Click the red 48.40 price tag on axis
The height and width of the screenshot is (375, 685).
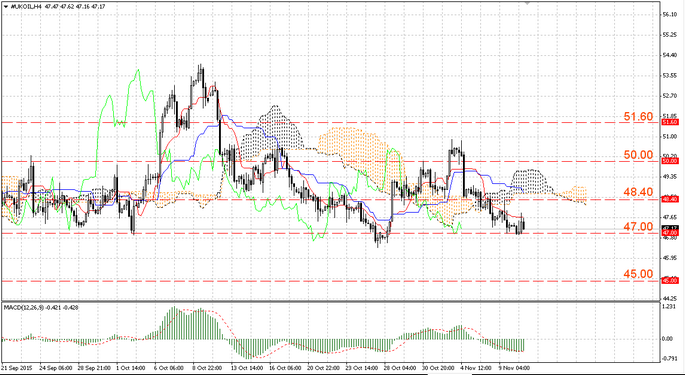pos(670,199)
